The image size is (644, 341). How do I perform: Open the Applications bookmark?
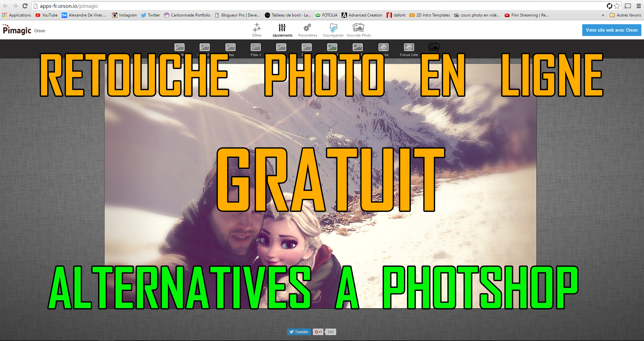point(16,15)
